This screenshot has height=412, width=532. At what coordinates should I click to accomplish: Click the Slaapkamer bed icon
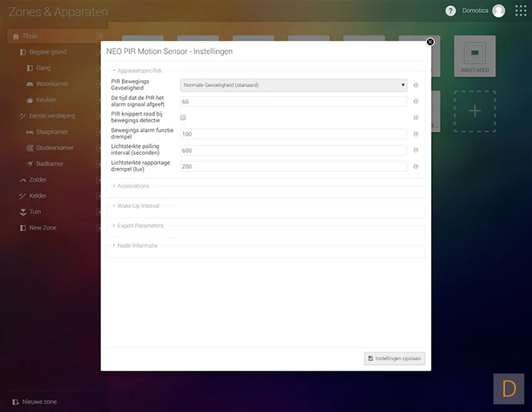tap(30, 132)
